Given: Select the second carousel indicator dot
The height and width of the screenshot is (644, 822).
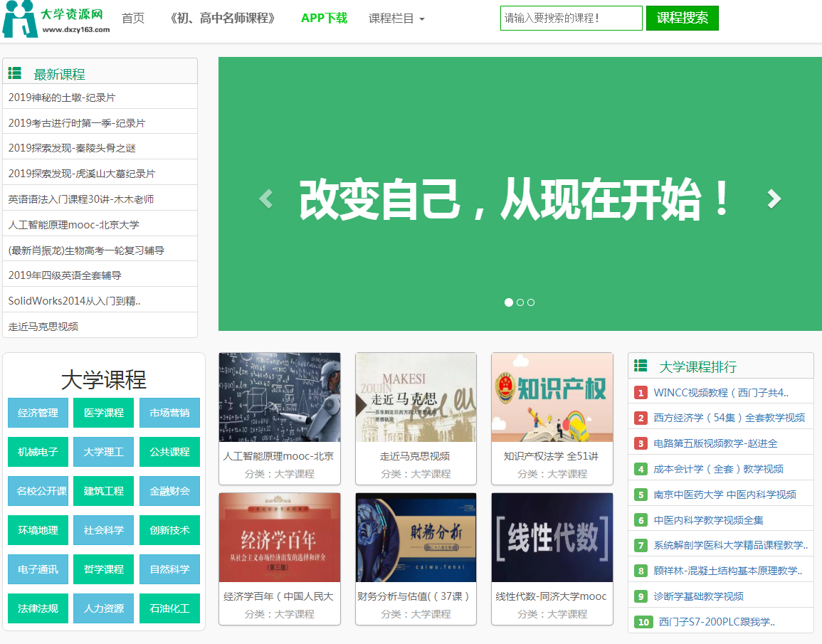Looking at the screenshot, I should coord(520,302).
